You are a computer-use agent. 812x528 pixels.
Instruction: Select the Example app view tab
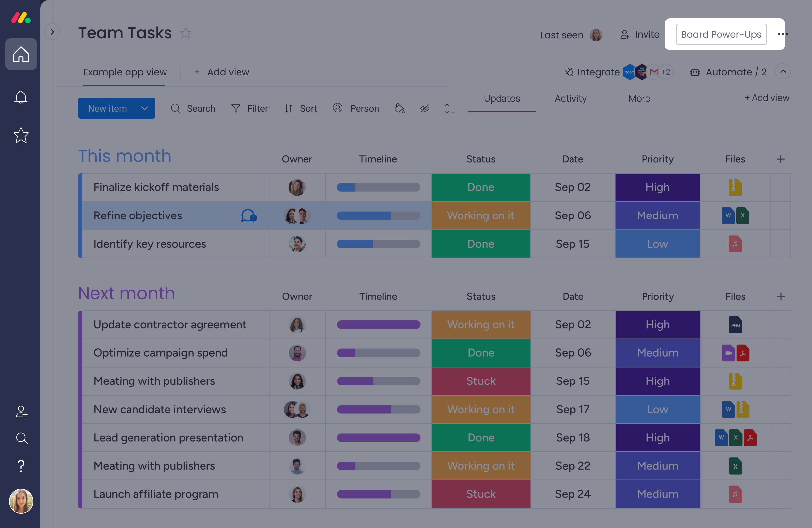125,72
